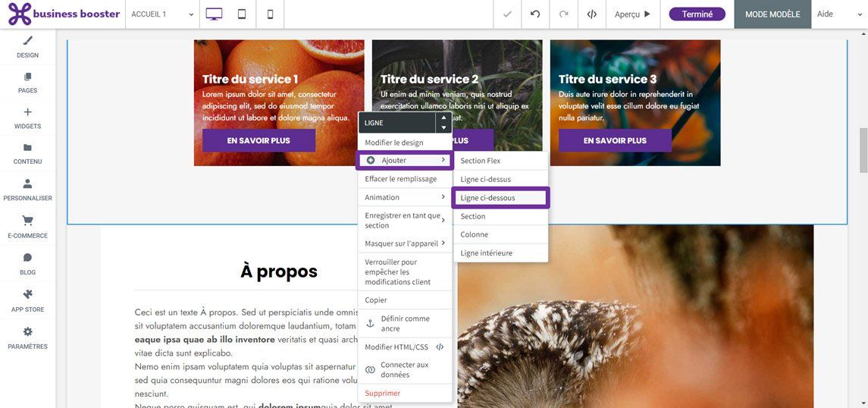Click the page vertical scrollbar
The image size is (868, 408).
click(x=863, y=152)
